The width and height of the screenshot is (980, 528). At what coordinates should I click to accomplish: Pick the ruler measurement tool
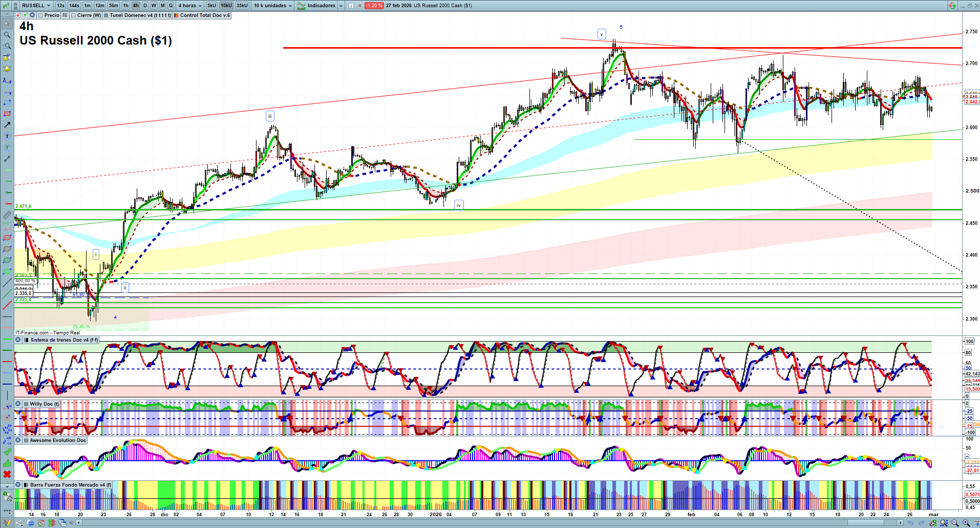[7, 216]
